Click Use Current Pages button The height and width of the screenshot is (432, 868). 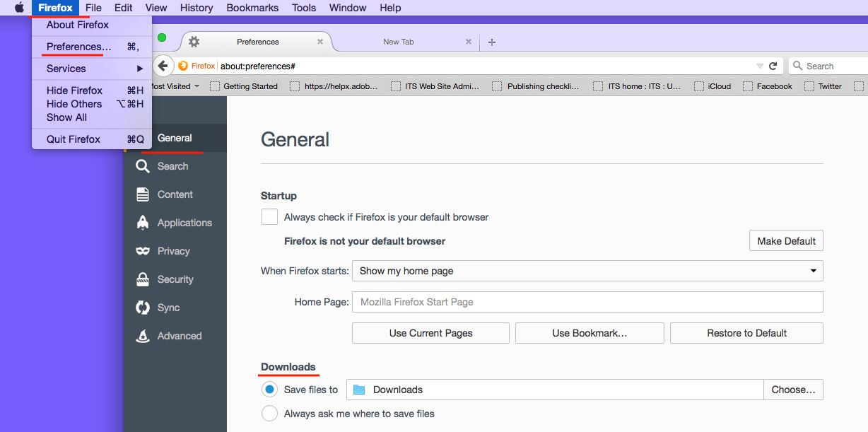[430, 333]
